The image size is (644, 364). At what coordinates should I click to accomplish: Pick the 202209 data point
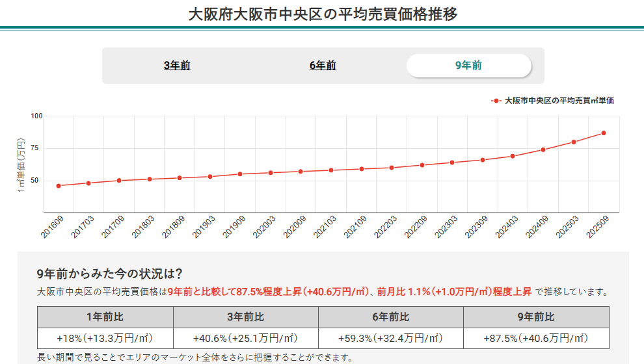point(422,165)
